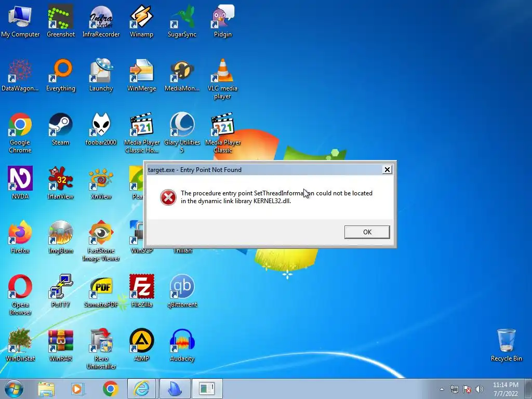Click the IrfanView desktop icon
Screen dimensions: 532x399
pyautogui.click(x=60, y=182)
